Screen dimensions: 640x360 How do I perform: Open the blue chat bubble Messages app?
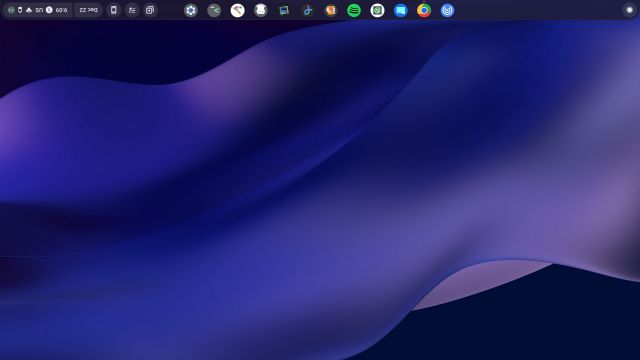pyautogui.click(x=400, y=10)
